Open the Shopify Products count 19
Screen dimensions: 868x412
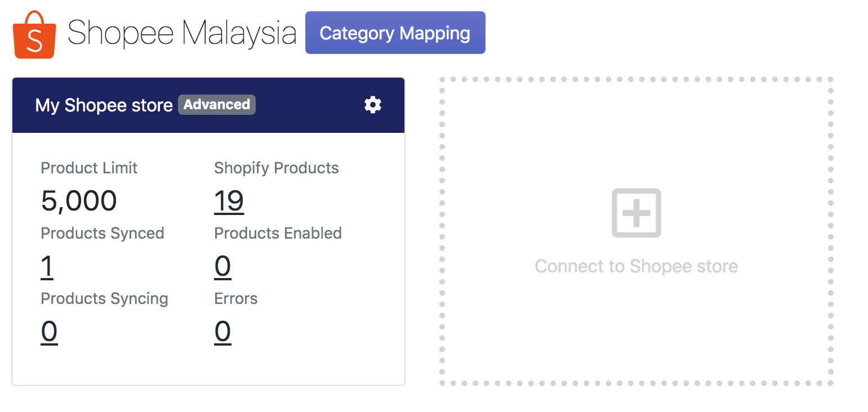pos(229,201)
